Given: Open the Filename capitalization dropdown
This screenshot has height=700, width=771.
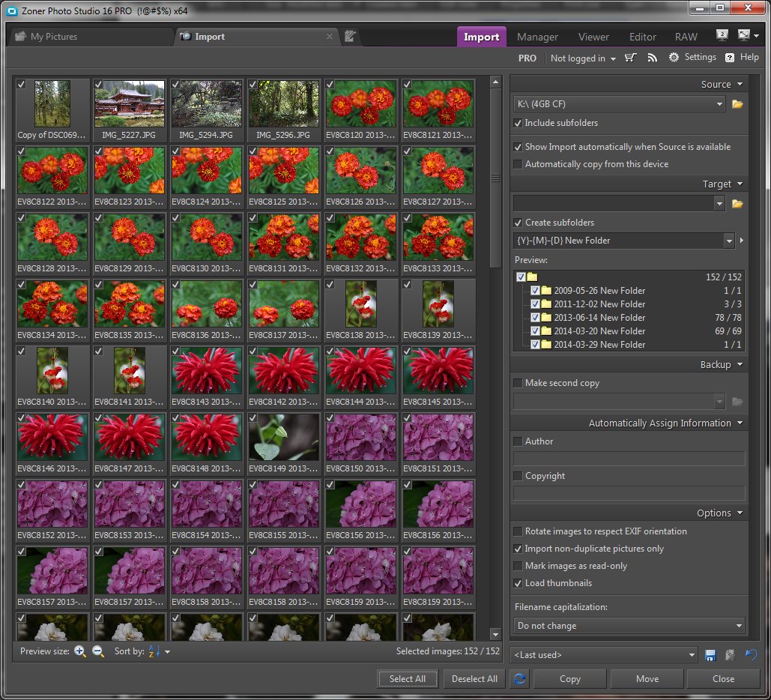Looking at the screenshot, I should tap(629, 626).
